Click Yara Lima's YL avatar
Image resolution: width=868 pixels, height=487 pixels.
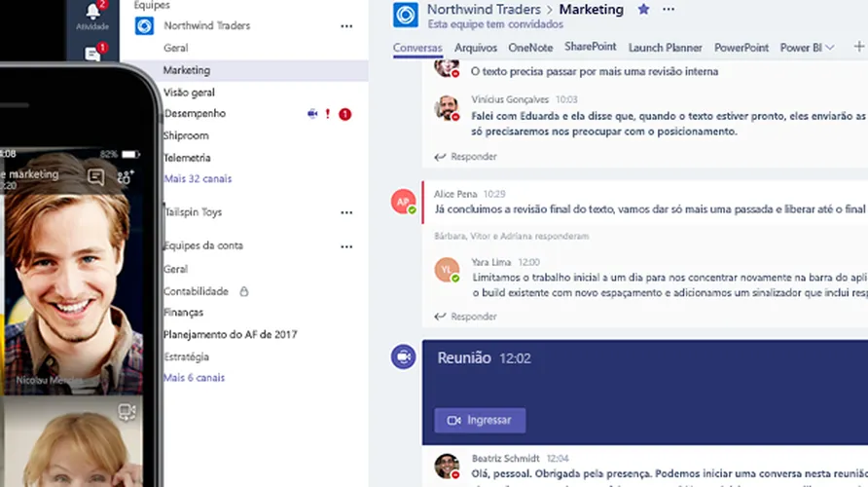(x=447, y=270)
